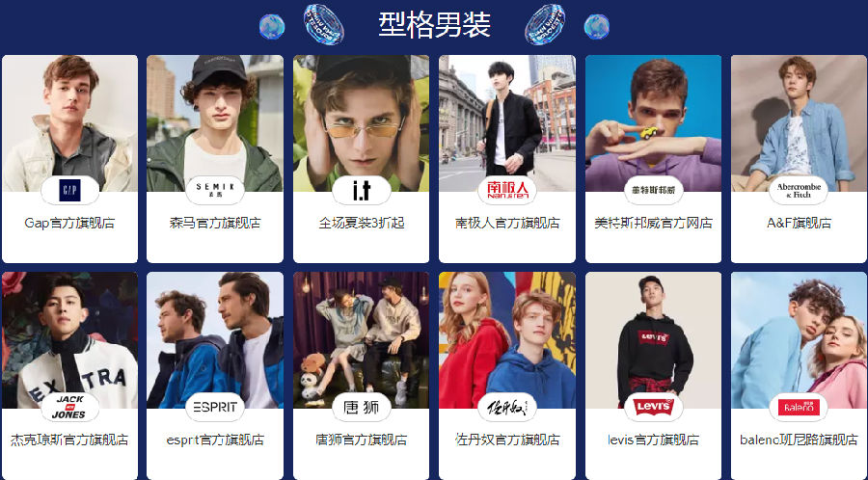
Task: Visit 美特斯邦威官方网店 link
Action: pos(653,223)
